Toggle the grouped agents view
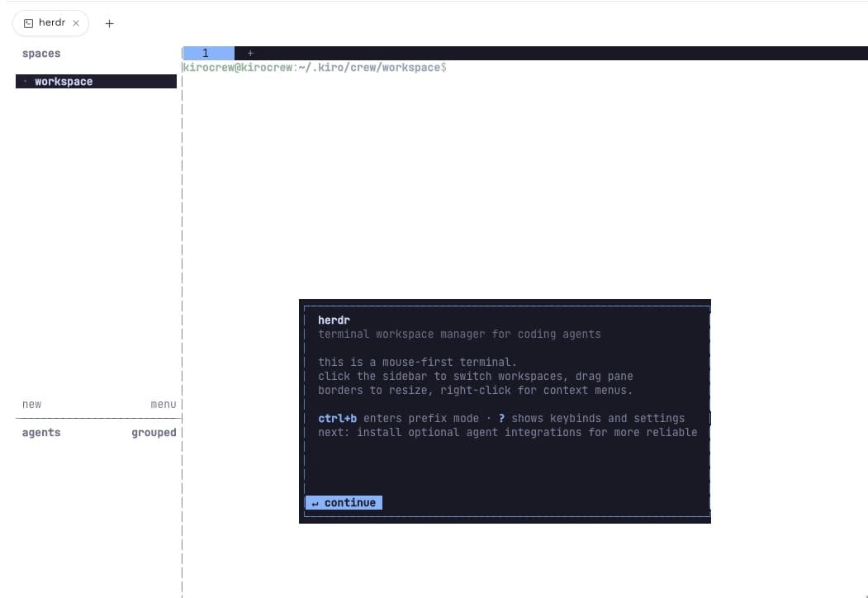The height and width of the screenshot is (598, 868). click(154, 433)
